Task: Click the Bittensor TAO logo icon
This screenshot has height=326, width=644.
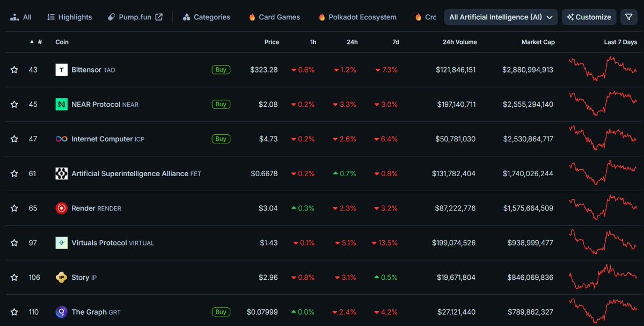Action: [x=62, y=70]
